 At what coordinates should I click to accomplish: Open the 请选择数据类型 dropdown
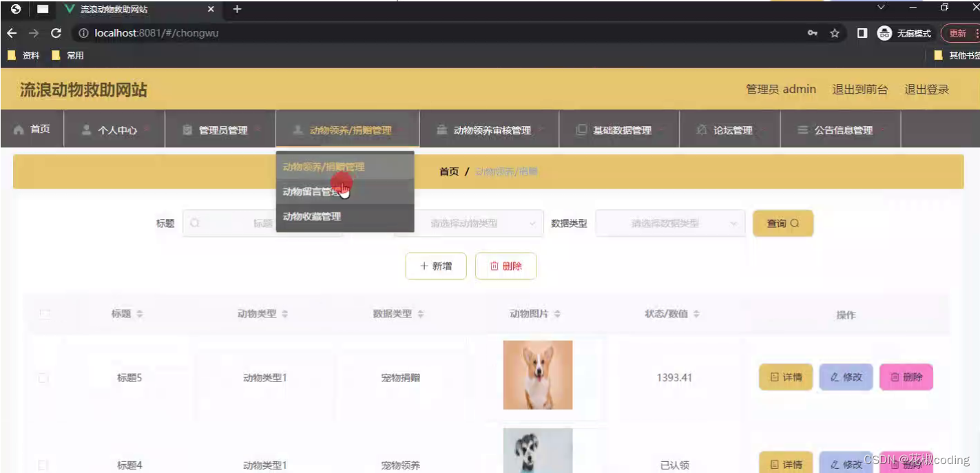coord(669,223)
